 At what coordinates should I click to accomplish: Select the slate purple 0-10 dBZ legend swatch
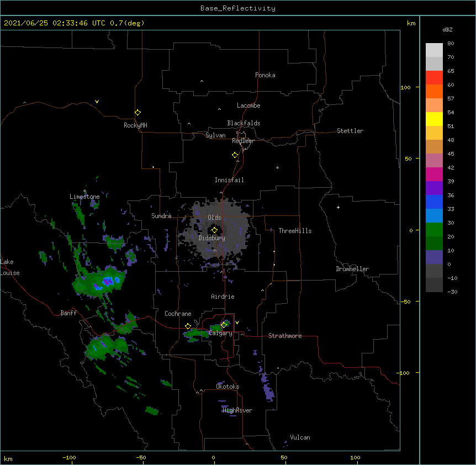tap(434, 257)
